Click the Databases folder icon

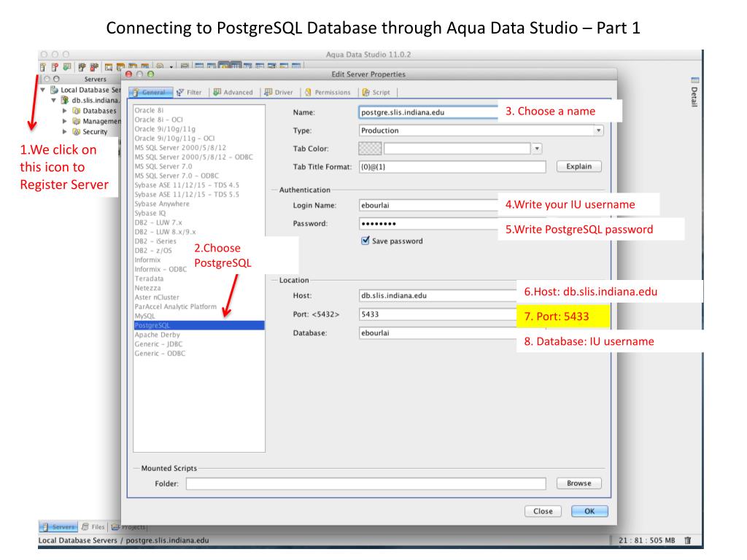[x=76, y=111]
